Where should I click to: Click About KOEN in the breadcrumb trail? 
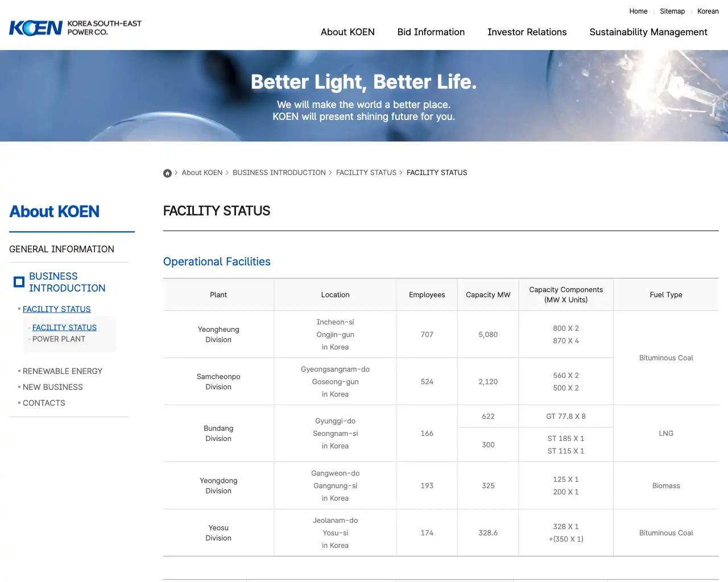coord(202,172)
